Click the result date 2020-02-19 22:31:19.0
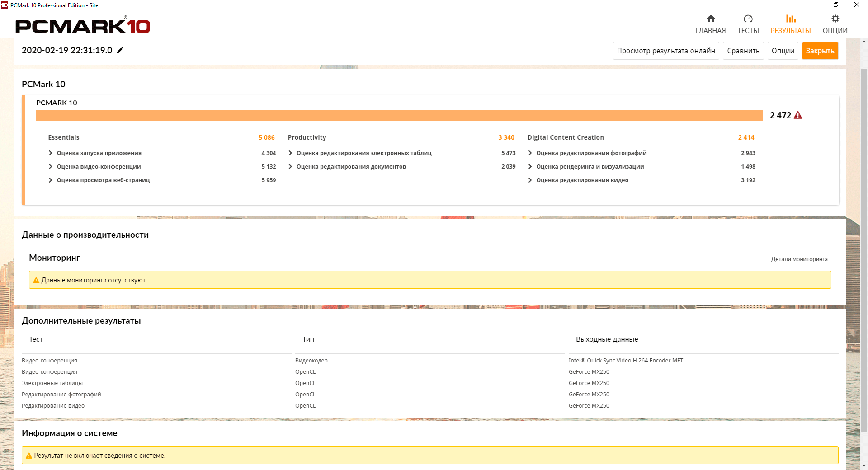 [x=67, y=50]
